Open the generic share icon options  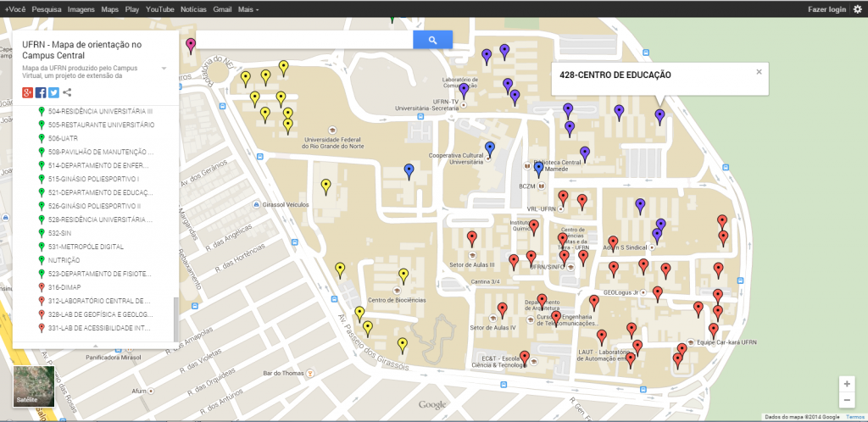[67, 92]
